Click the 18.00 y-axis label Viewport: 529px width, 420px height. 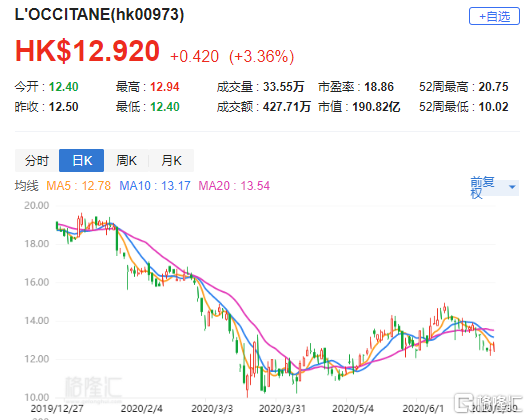(36, 244)
